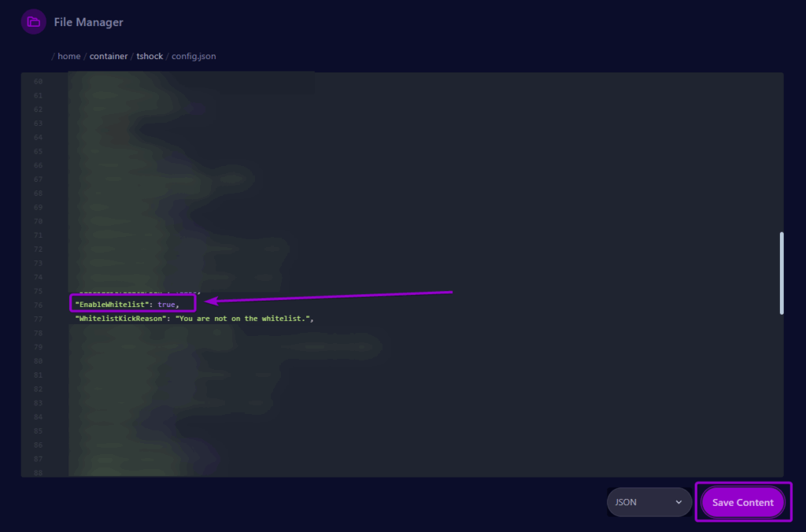Click the "You are not on the whitelist." string
The width and height of the screenshot is (806, 532).
pyautogui.click(x=242, y=319)
